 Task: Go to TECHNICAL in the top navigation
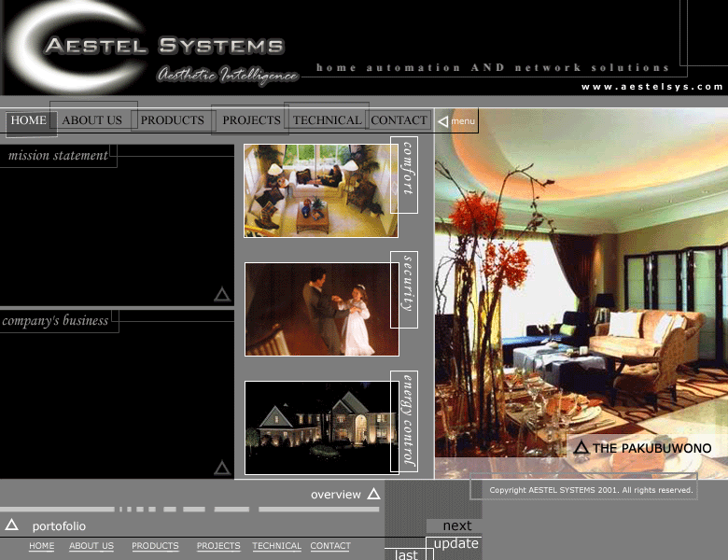click(327, 120)
